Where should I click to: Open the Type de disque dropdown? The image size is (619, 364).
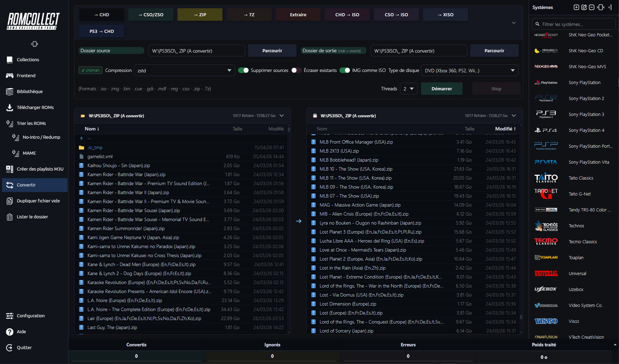click(x=469, y=71)
